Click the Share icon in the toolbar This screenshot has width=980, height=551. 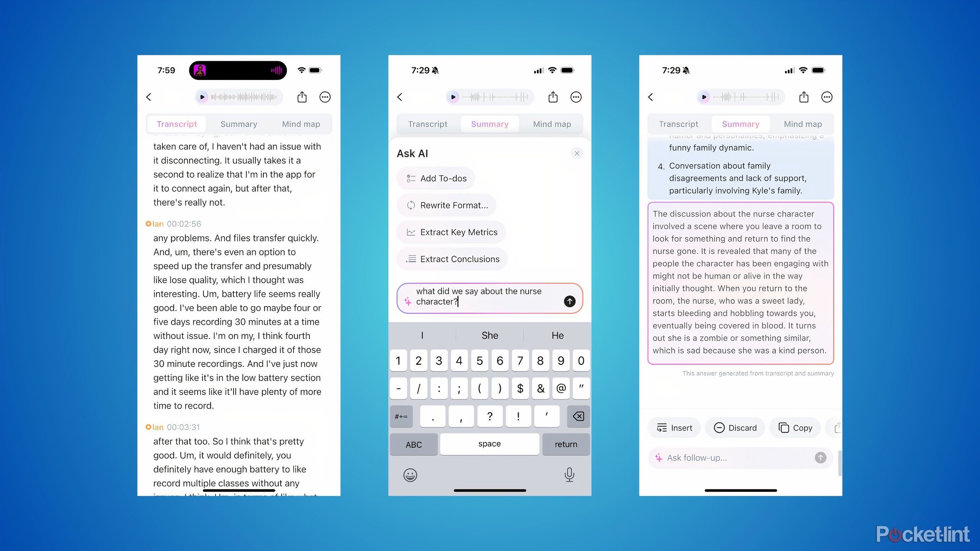(302, 97)
